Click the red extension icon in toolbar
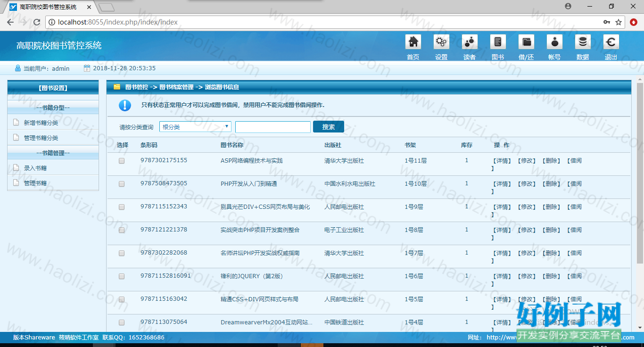This screenshot has height=347, width=644. click(634, 22)
